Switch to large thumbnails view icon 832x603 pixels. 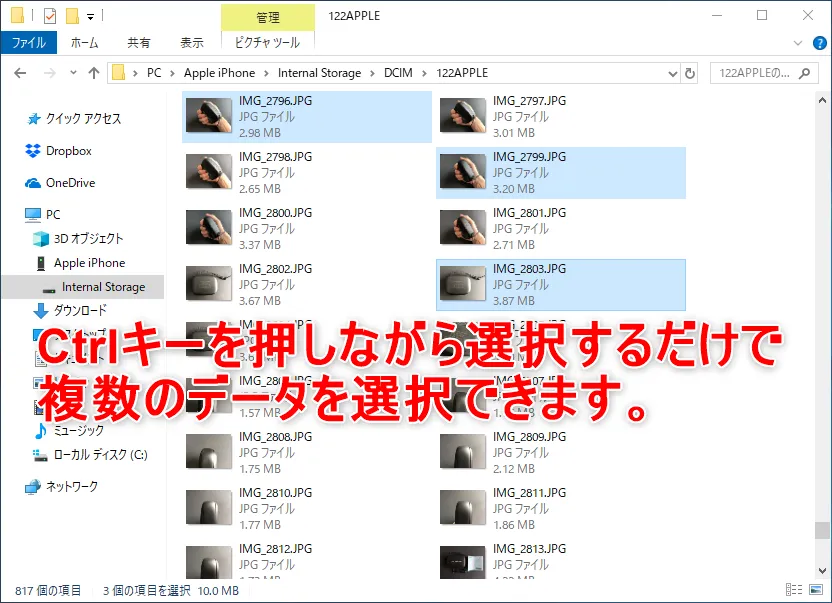coord(816,590)
